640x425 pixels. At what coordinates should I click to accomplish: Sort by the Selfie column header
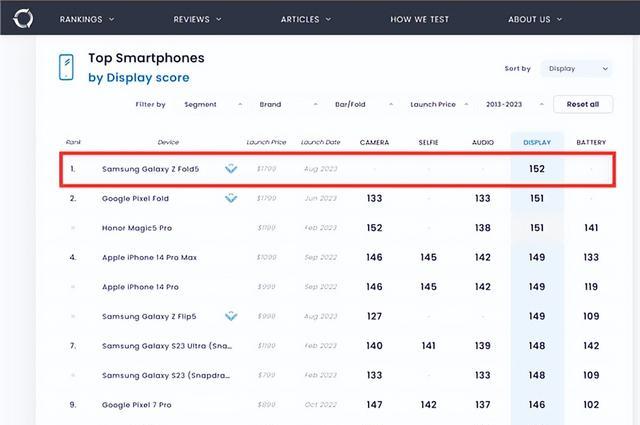point(429,142)
